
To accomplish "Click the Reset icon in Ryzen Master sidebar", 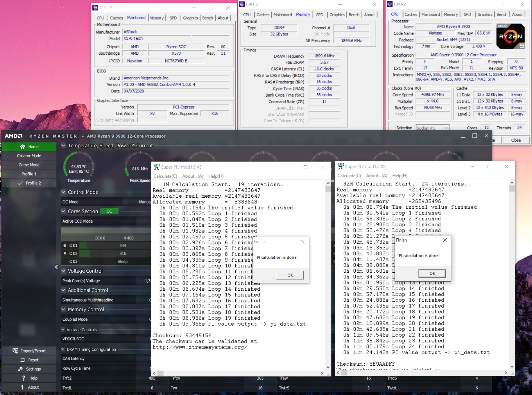I will coord(23,360).
